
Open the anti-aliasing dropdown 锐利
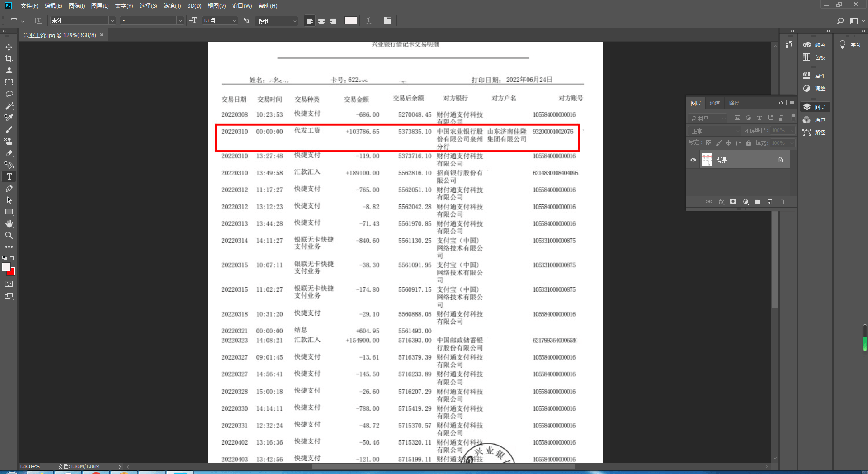[277, 21]
